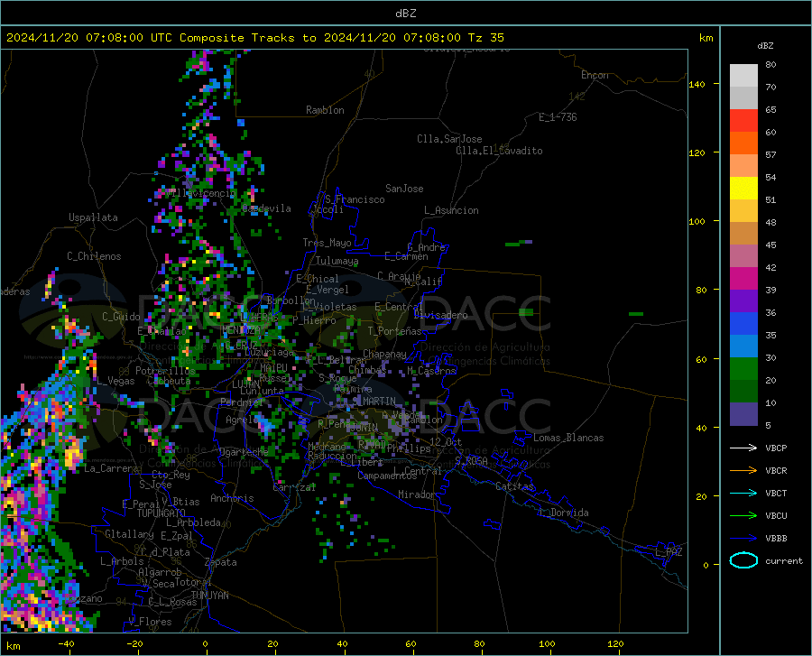Click the Tres_Mayo location label
Screen dimensions: 812x656
(327, 243)
